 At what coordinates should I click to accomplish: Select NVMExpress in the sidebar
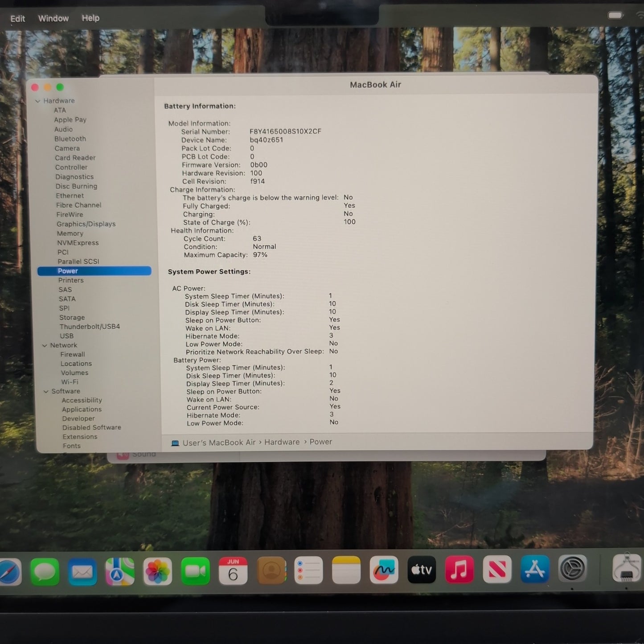click(78, 243)
